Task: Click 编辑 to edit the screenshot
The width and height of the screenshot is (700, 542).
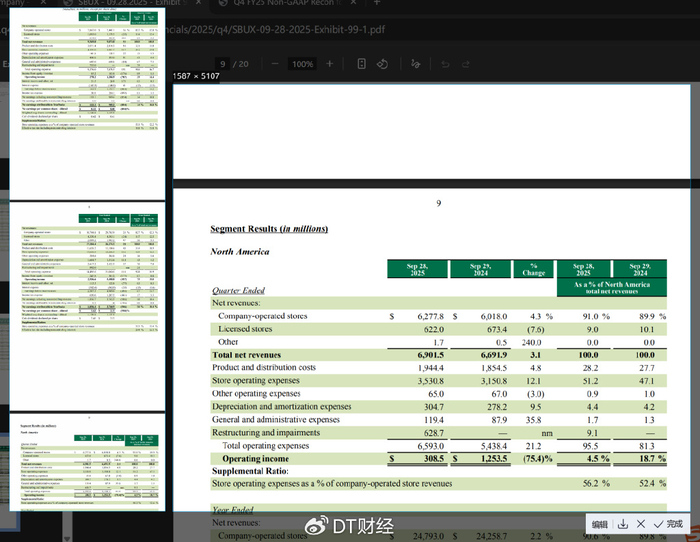Action: click(x=599, y=524)
